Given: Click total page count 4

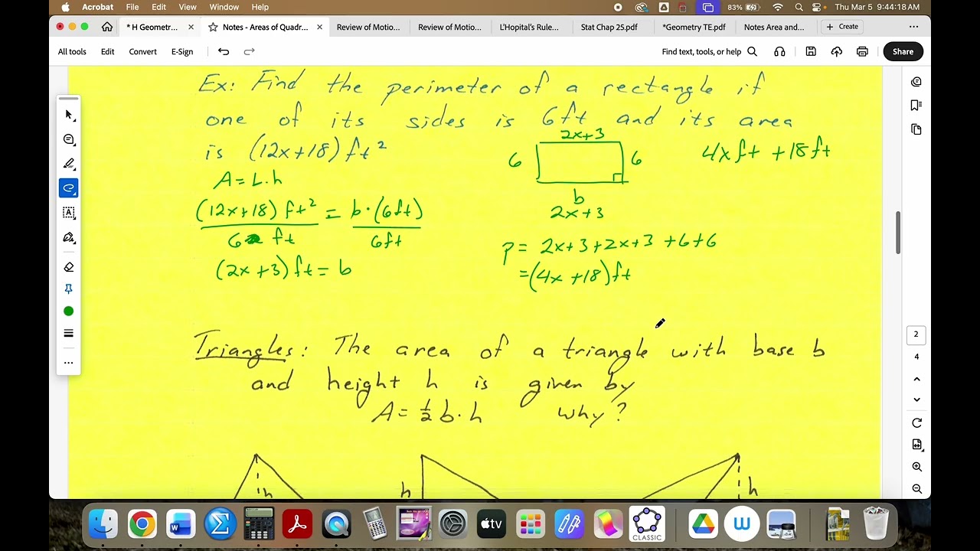Looking at the screenshot, I should pos(916,357).
